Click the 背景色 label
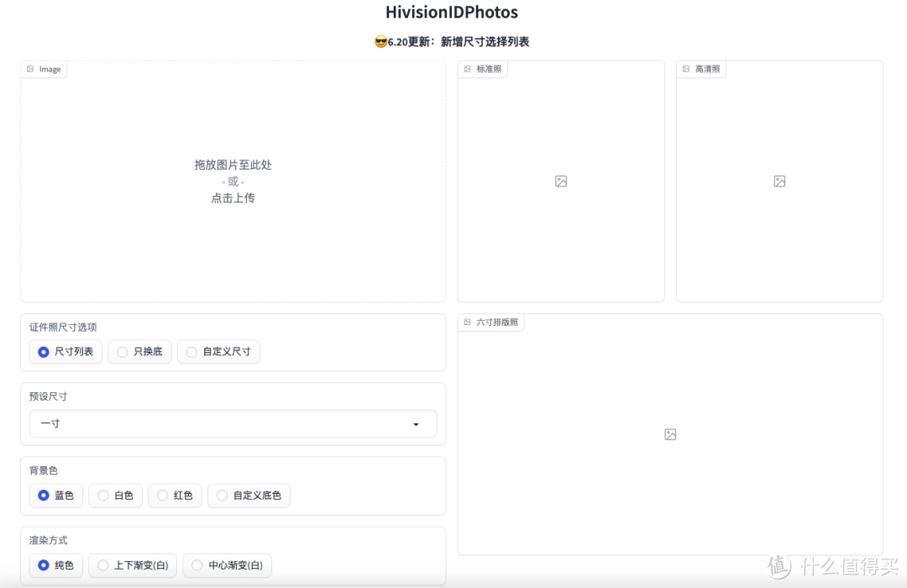The width and height of the screenshot is (907, 588). 44,470
